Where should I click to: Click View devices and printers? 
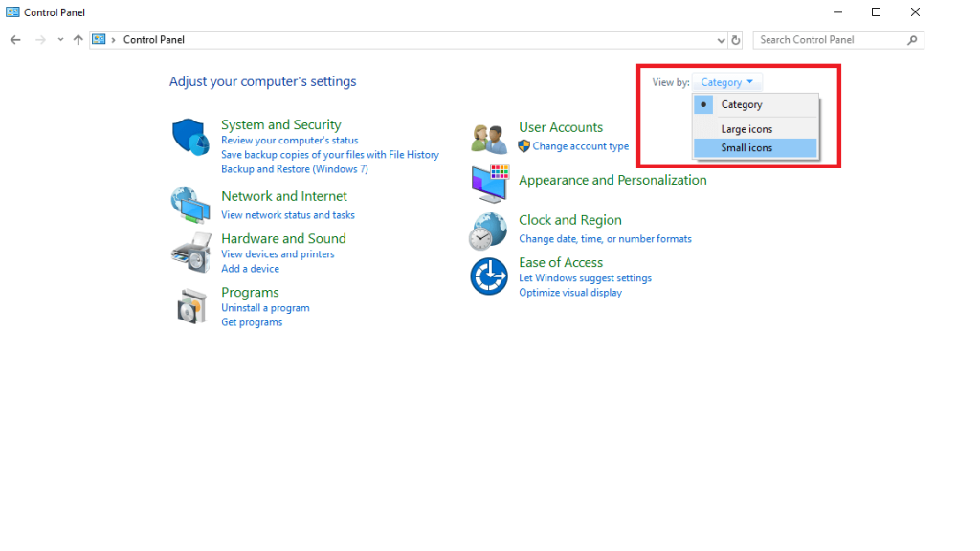click(x=278, y=254)
